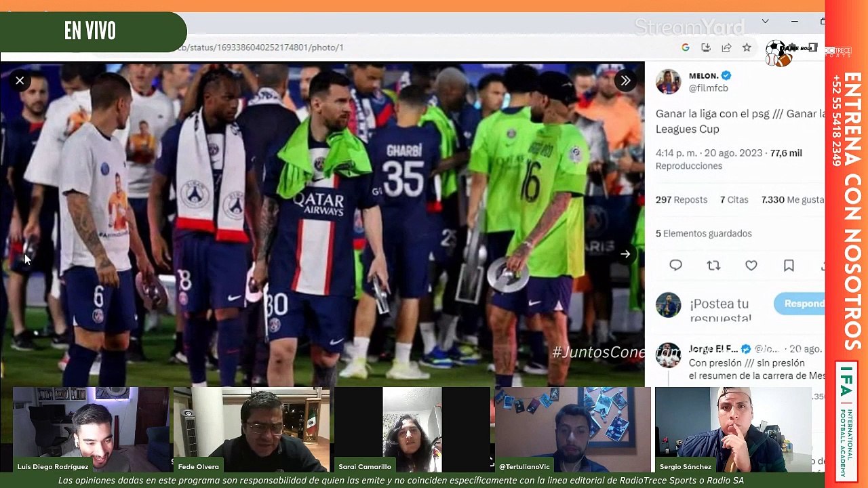Select Sergio Sánchez webcam feed
This screenshot has width=868, height=488.
coord(733,430)
